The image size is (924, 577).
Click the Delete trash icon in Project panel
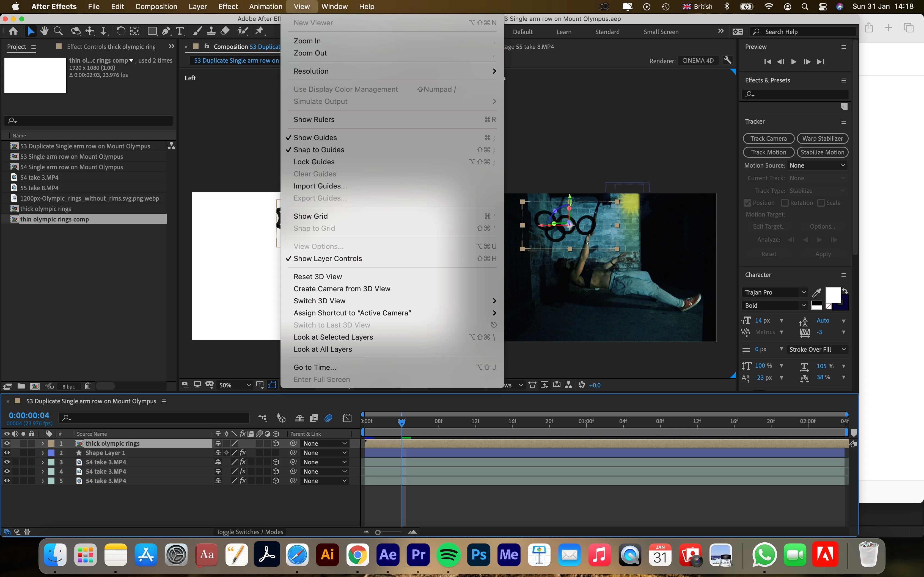[87, 386]
